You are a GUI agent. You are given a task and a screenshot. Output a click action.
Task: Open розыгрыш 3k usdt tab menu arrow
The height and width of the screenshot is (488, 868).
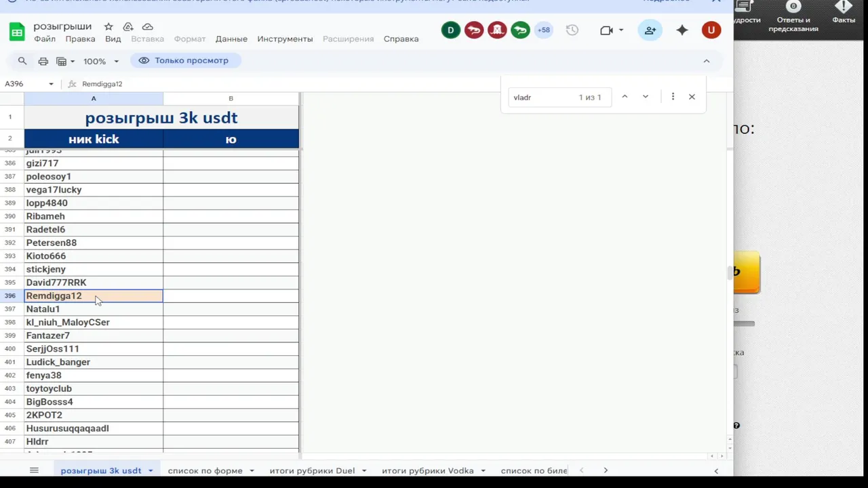[151, 470]
